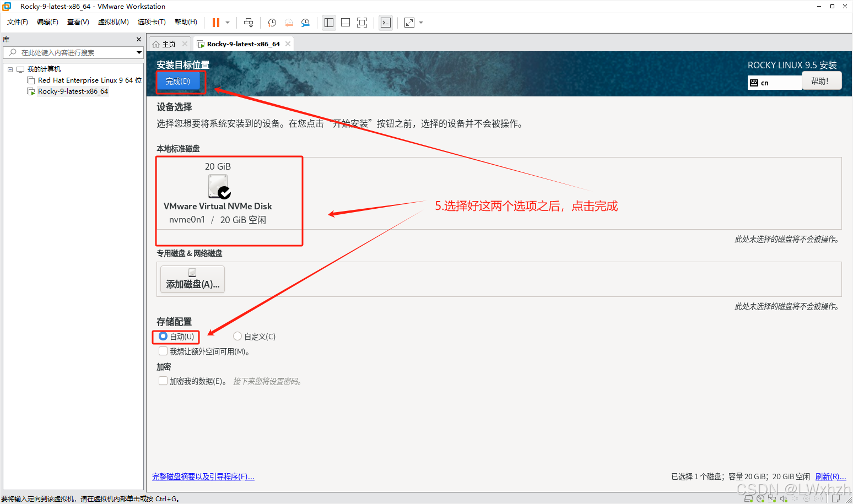
Task: Select the 自动(U) storage radio button
Action: (x=163, y=336)
